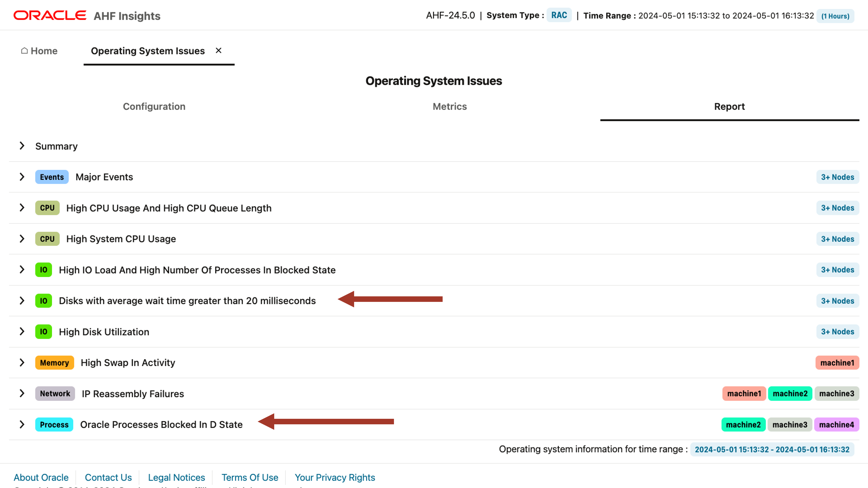Click the Events badge next to Major Events
868x488 pixels.
pyautogui.click(x=51, y=177)
